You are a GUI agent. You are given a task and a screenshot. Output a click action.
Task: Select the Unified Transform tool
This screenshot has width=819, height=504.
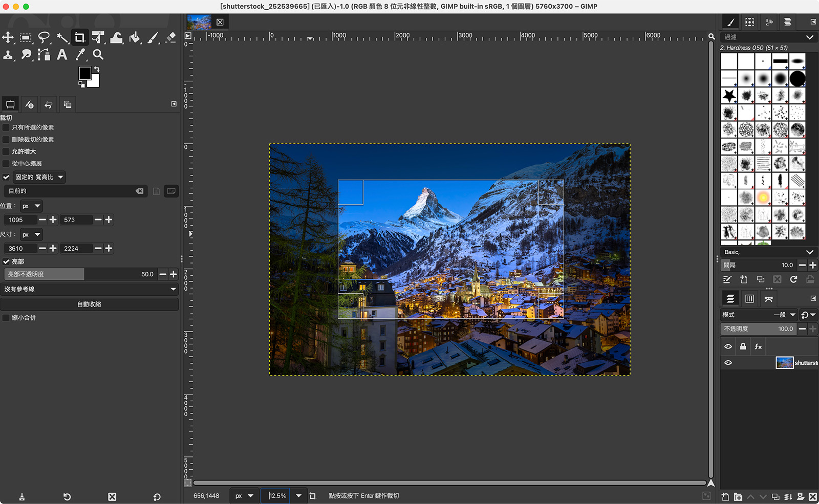click(x=98, y=37)
